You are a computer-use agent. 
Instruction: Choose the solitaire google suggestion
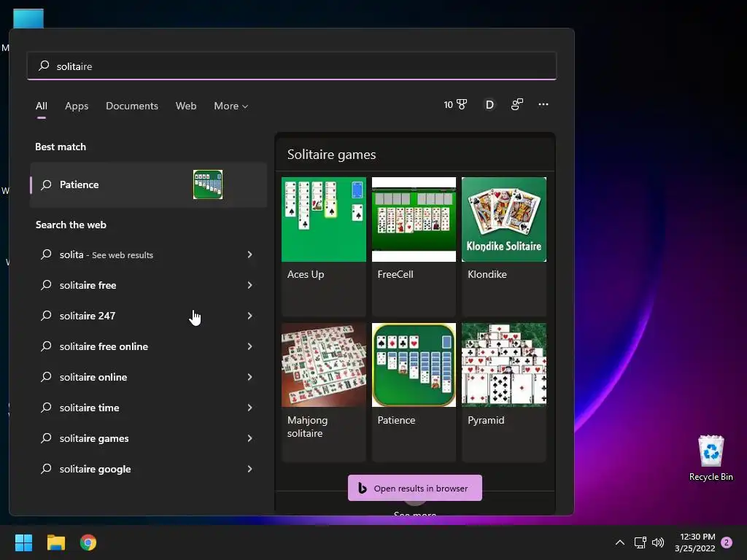[x=148, y=469]
